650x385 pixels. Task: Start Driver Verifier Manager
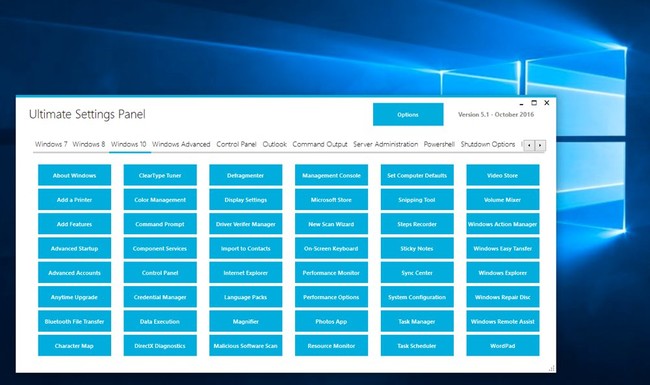246,224
